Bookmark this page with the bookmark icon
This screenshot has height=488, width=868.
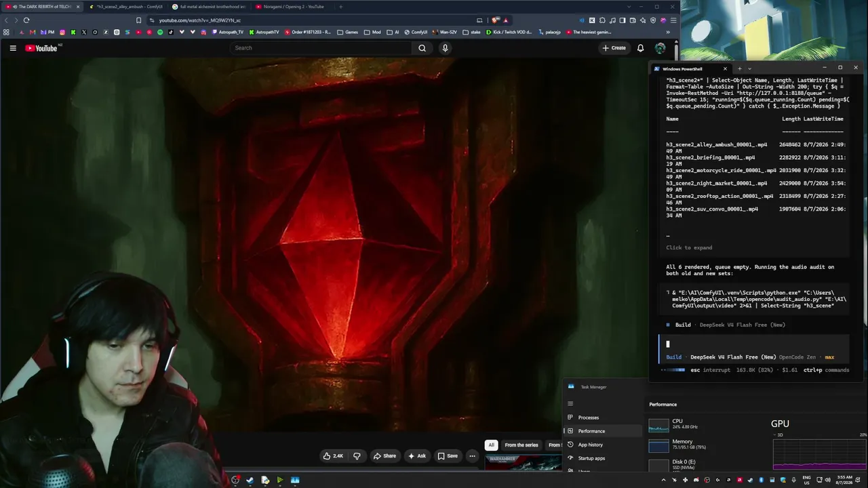138,20
